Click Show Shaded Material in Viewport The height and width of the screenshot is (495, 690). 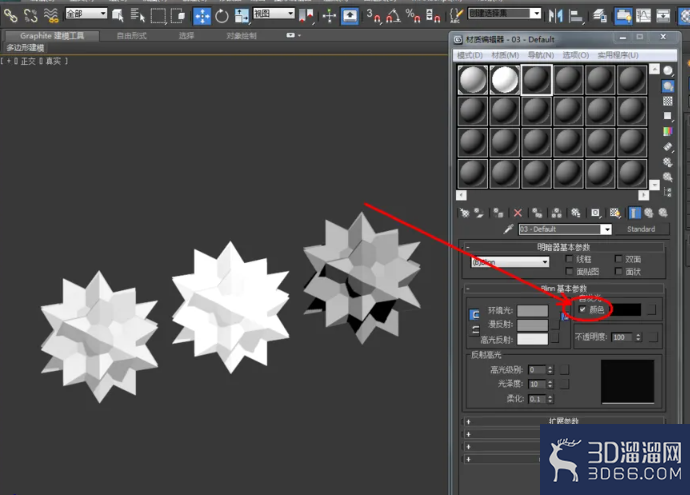pyautogui.click(x=615, y=213)
